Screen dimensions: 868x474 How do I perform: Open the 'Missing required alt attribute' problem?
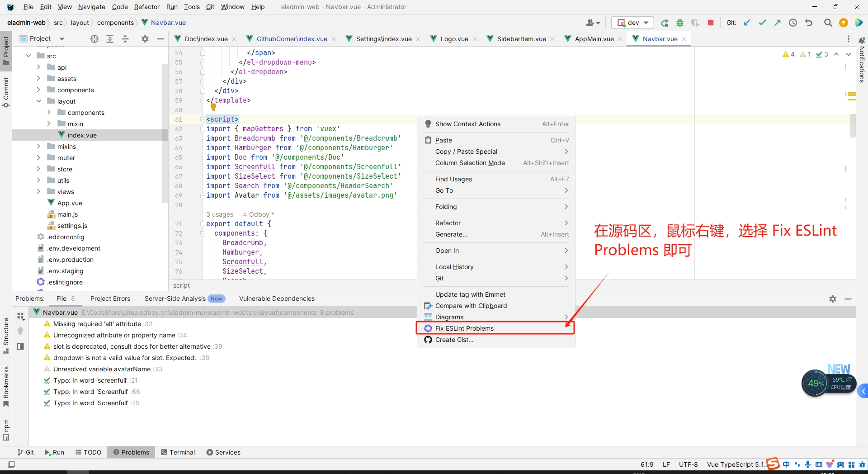click(97, 324)
